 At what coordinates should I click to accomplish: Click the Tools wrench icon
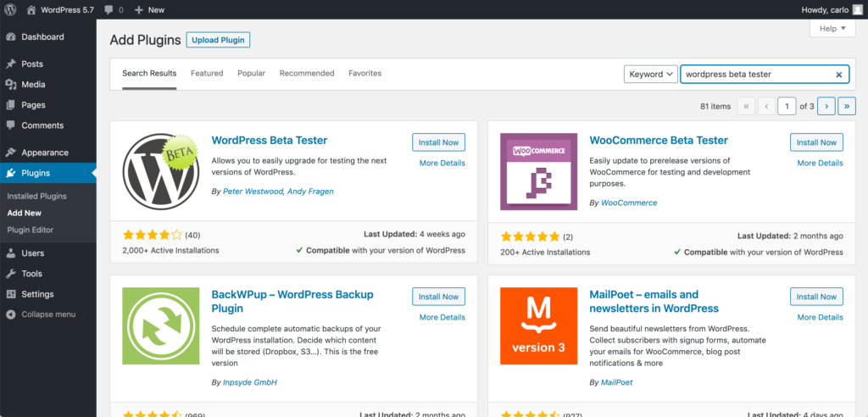[x=10, y=274]
